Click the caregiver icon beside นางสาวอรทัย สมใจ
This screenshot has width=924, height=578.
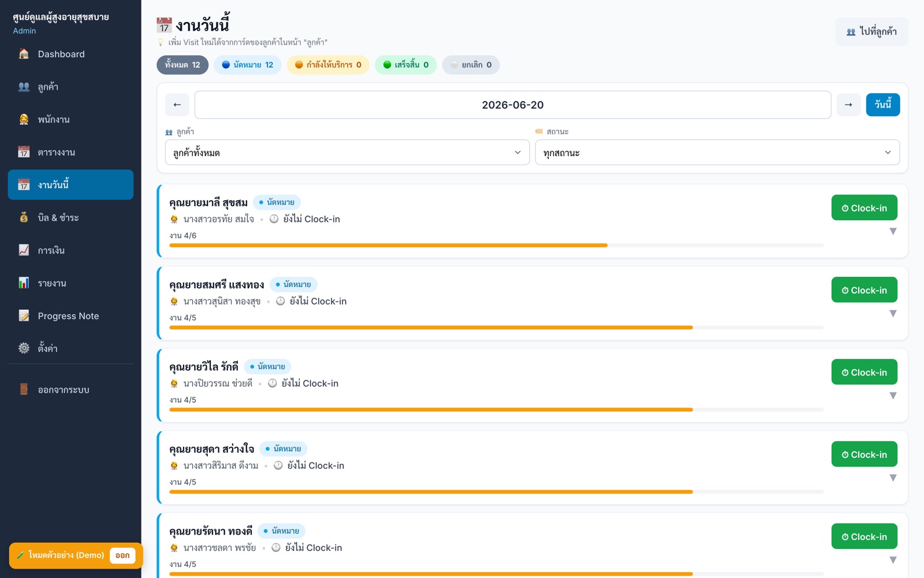point(174,219)
